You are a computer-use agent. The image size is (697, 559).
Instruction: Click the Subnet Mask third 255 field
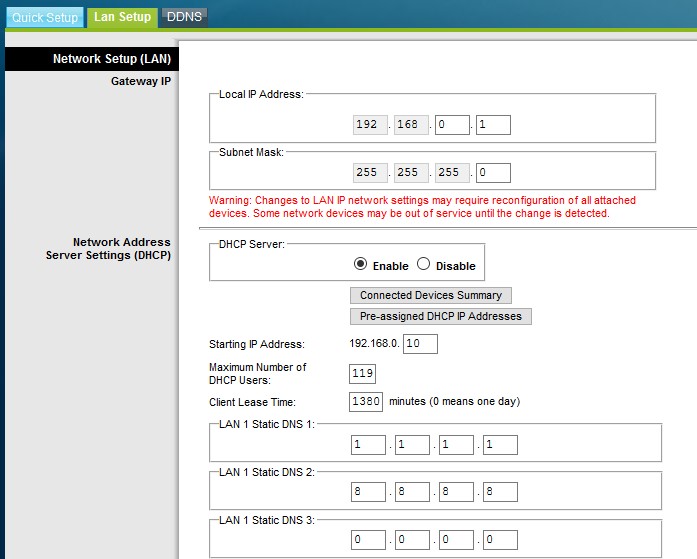tap(452, 172)
